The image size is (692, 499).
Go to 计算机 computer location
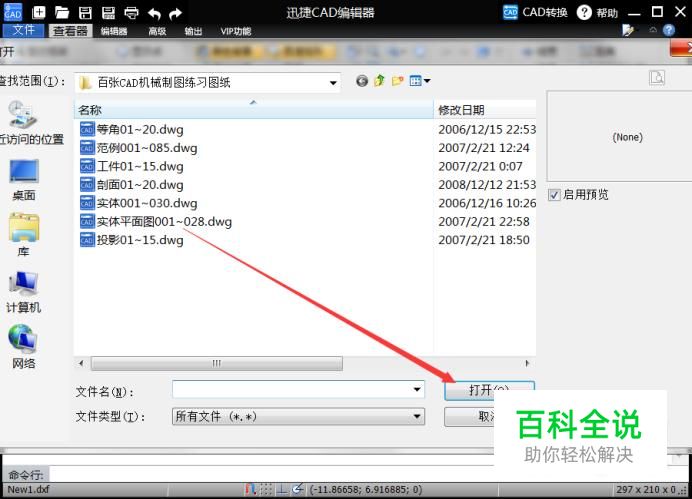coord(24,292)
